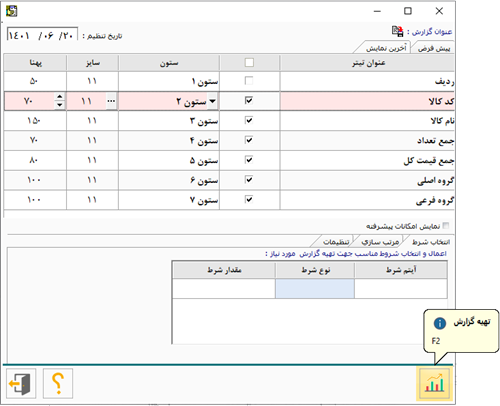The height and width of the screenshot is (406, 500).
Task: Toggle the header select-all checkbox
Action: click(249, 63)
